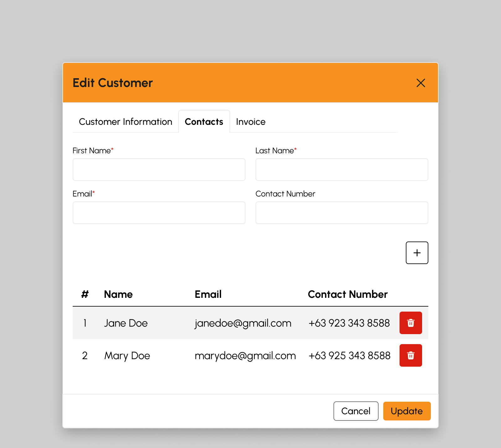The height and width of the screenshot is (448, 501).
Task: Select the Contacts tab
Action: [204, 122]
